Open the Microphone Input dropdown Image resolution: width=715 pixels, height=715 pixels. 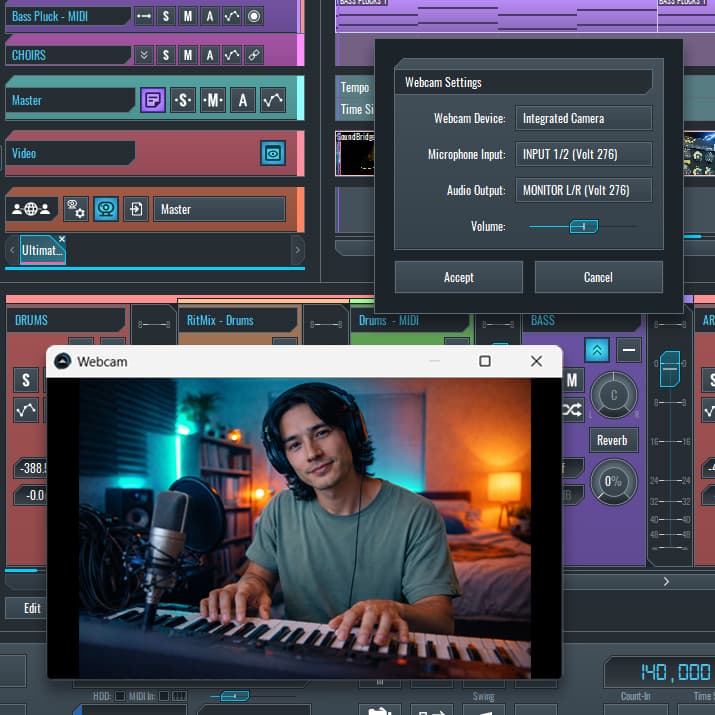[x=583, y=154]
